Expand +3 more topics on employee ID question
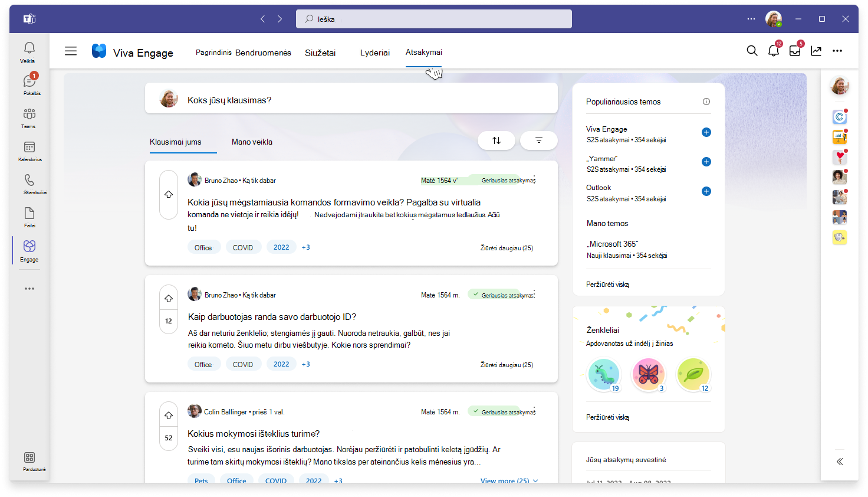 coord(306,364)
